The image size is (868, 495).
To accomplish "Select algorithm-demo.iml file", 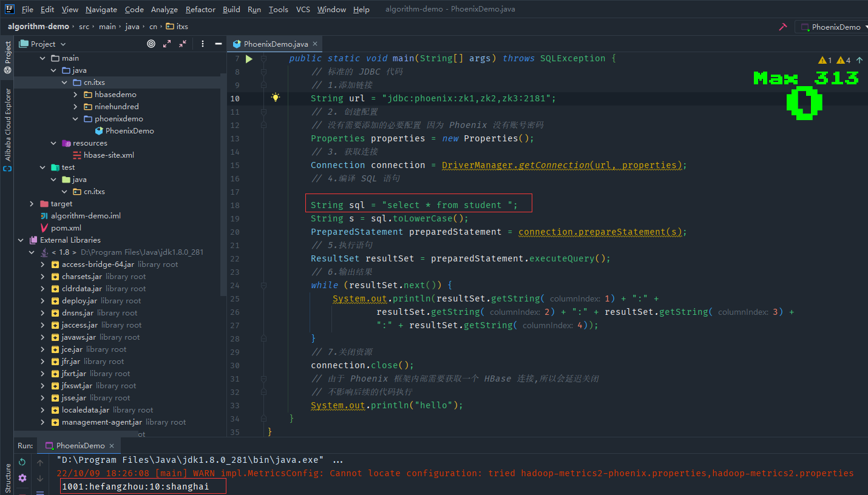I will coord(86,216).
